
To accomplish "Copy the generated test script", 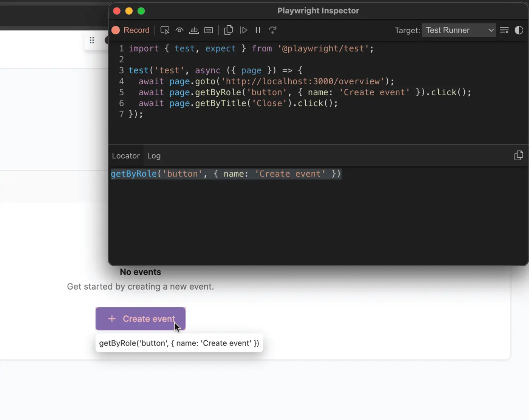I will pyautogui.click(x=228, y=30).
